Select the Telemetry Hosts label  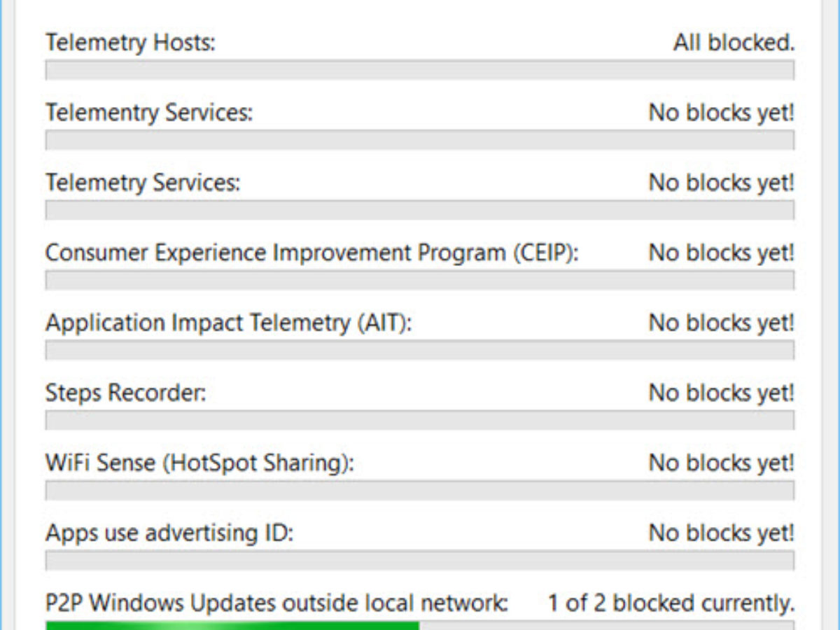[x=130, y=43]
